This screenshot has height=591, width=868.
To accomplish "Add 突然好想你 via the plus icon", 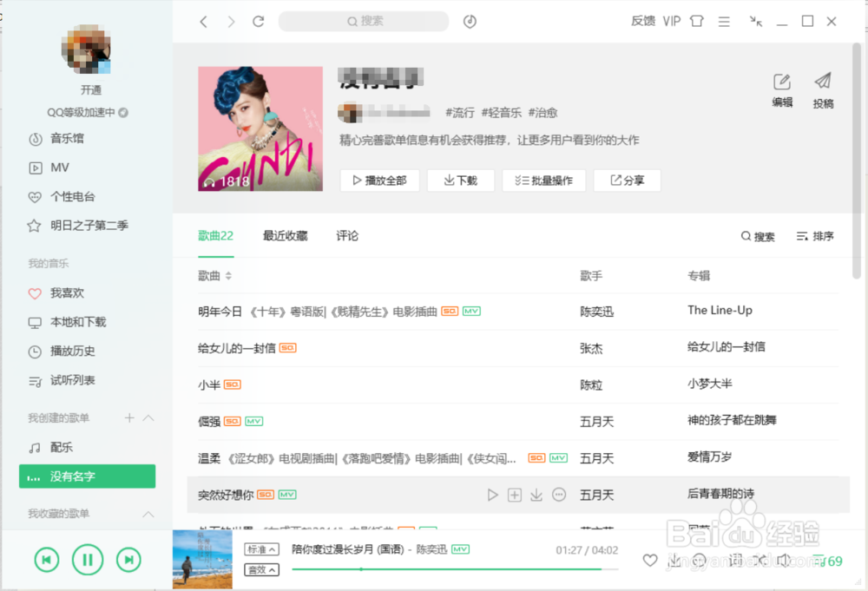I will click(515, 495).
